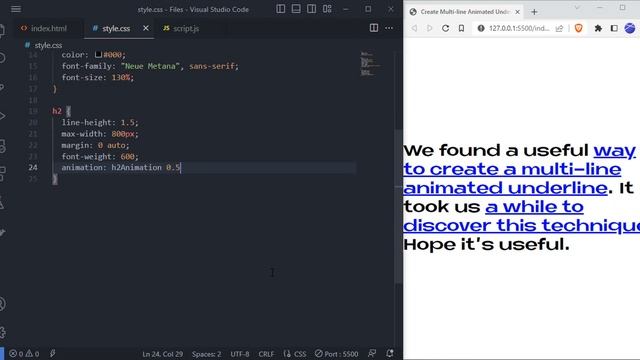The width and height of the screenshot is (640, 360).
Task: Split the editor to the right
Action: [373, 28]
